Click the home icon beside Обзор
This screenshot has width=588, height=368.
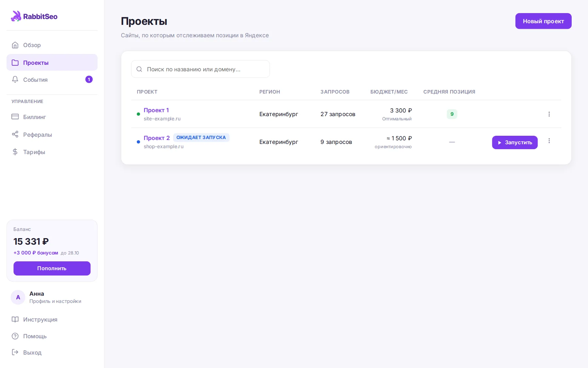tap(15, 45)
